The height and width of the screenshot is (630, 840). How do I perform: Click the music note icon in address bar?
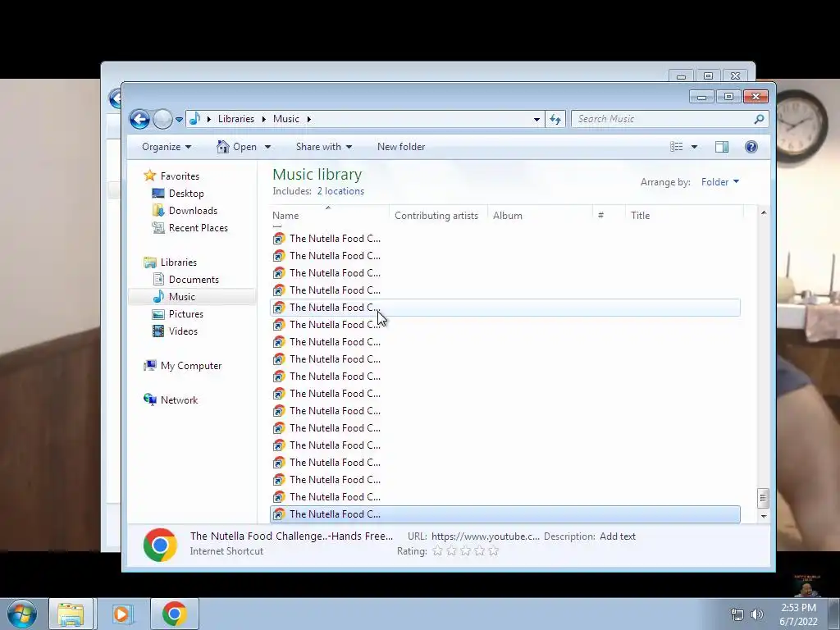(195, 118)
